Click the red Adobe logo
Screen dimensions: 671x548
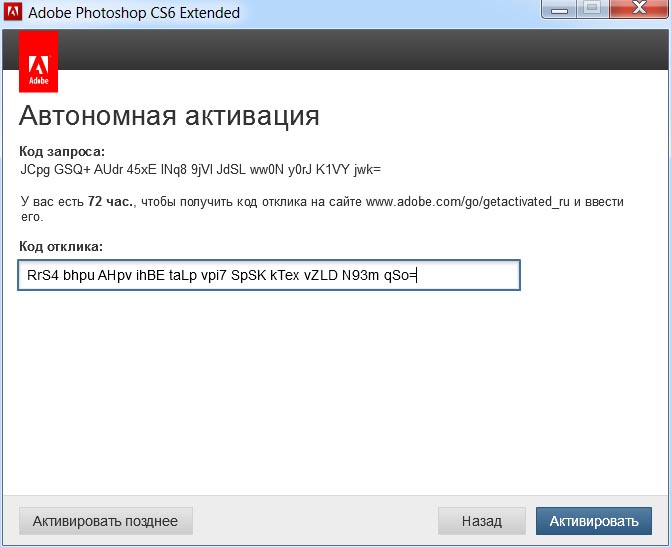click(x=39, y=62)
